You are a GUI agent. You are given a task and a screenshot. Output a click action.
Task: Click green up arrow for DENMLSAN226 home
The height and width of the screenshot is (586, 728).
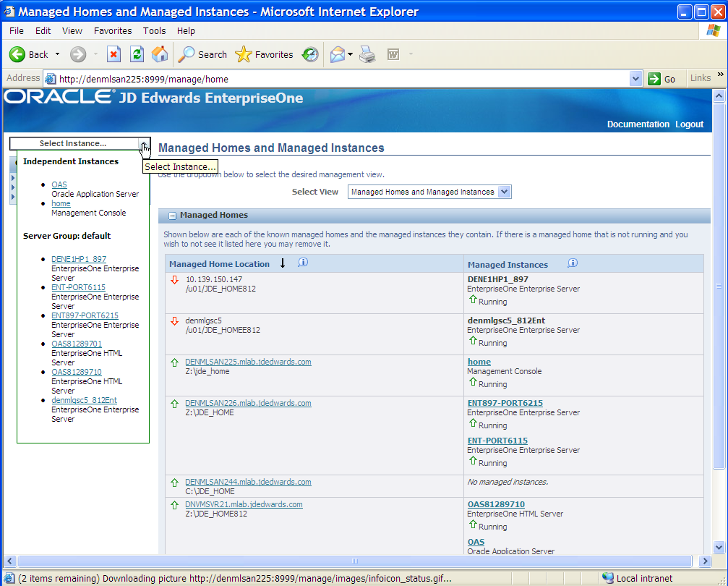tap(174, 404)
